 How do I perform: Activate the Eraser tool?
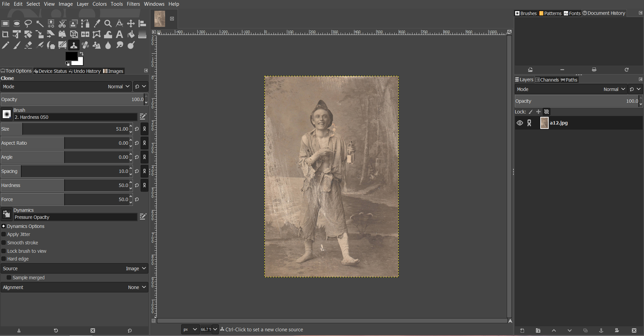click(28, 45)
